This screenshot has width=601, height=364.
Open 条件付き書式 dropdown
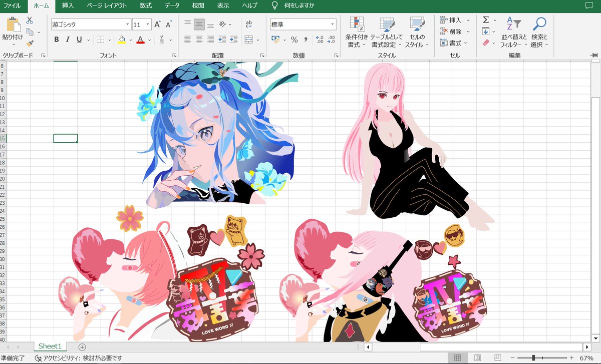[357, 32]
